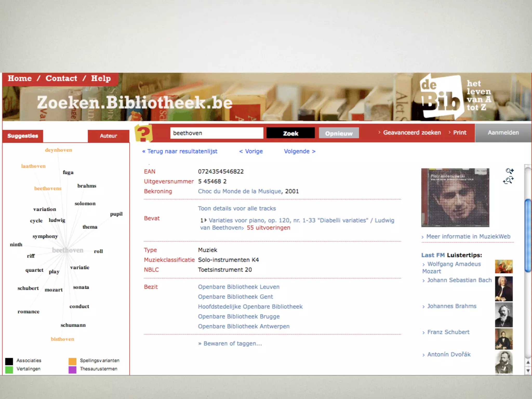Select the Suggesties tab
Screen dimensions: 532x399
coord(23,136)
